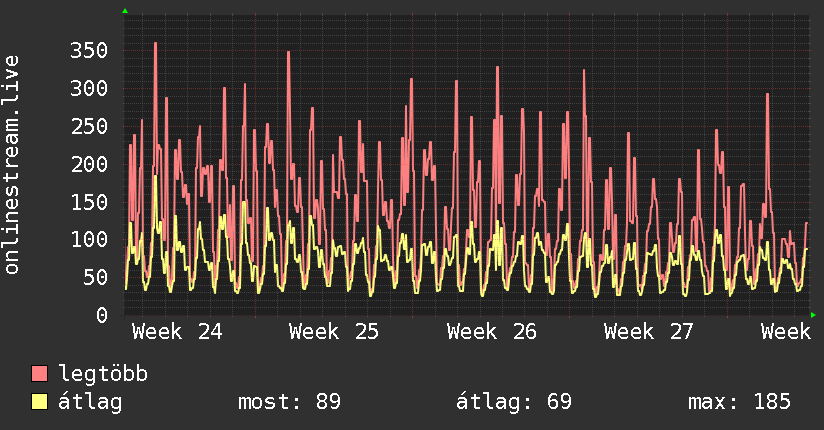Select the Week 24 axis label
The width and height of the screenshot is (824, 430).
coord(177,332)
